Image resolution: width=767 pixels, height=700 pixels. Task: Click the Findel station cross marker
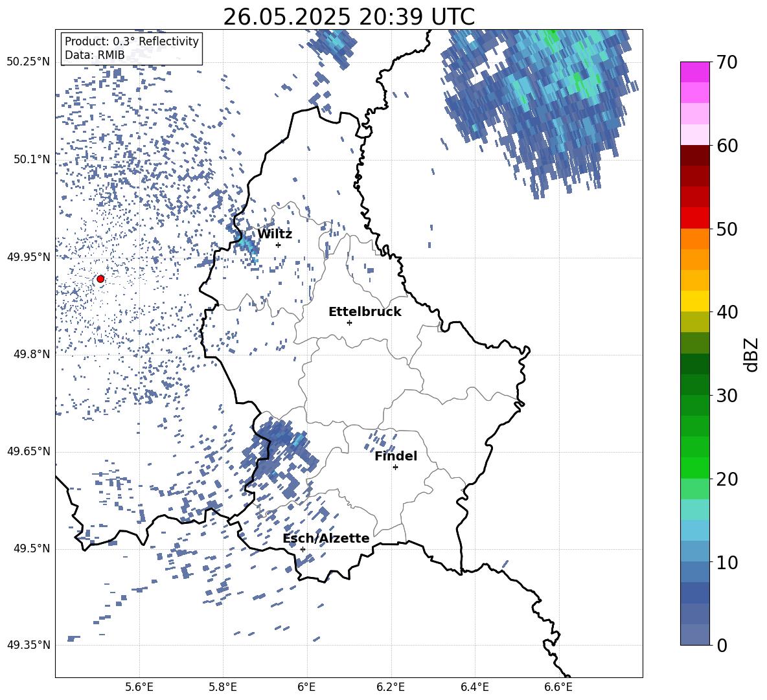tap(395, 468)
